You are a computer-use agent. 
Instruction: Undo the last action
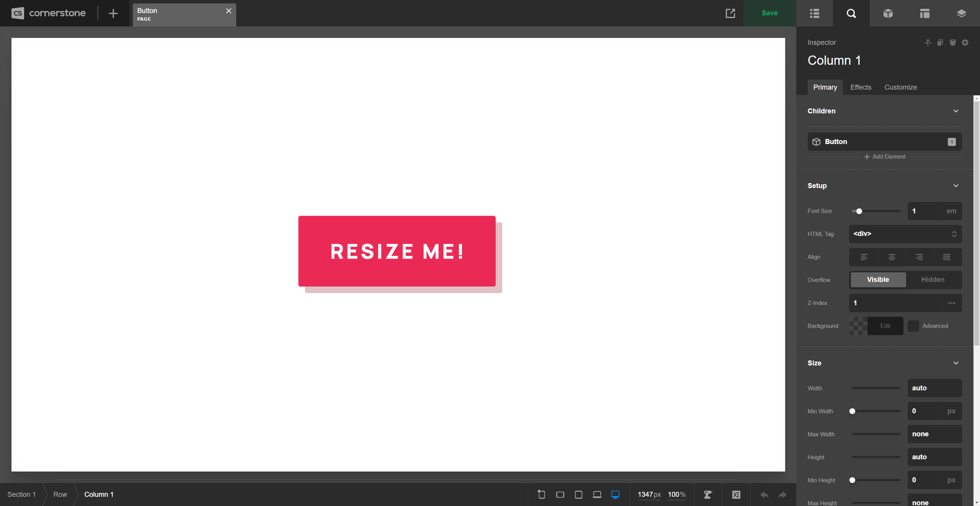tap(764, 495)
